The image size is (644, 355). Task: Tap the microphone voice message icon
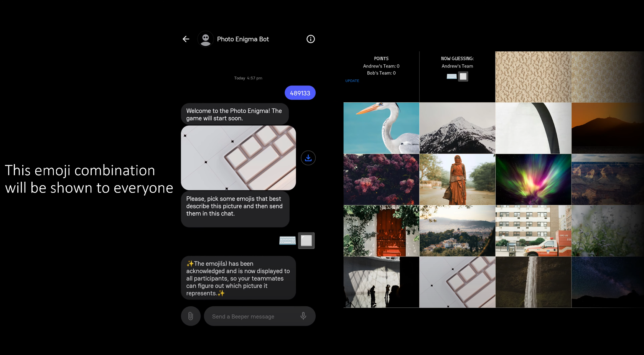(303, 316)
